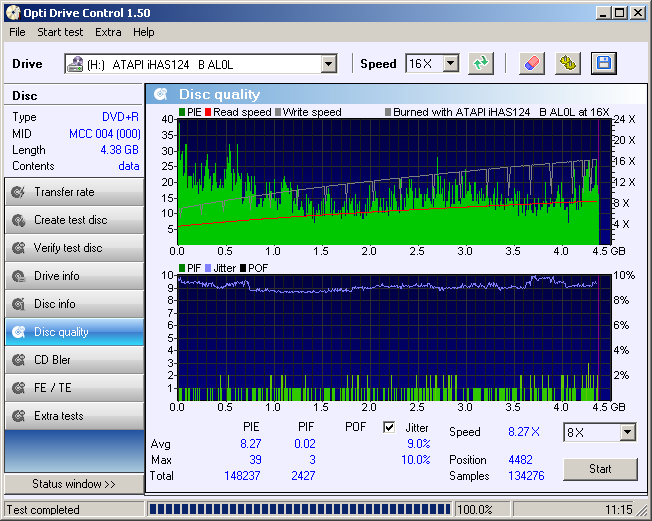The image size is (652, 521).
Task: Open the File menu
Action: click(17, 32)
